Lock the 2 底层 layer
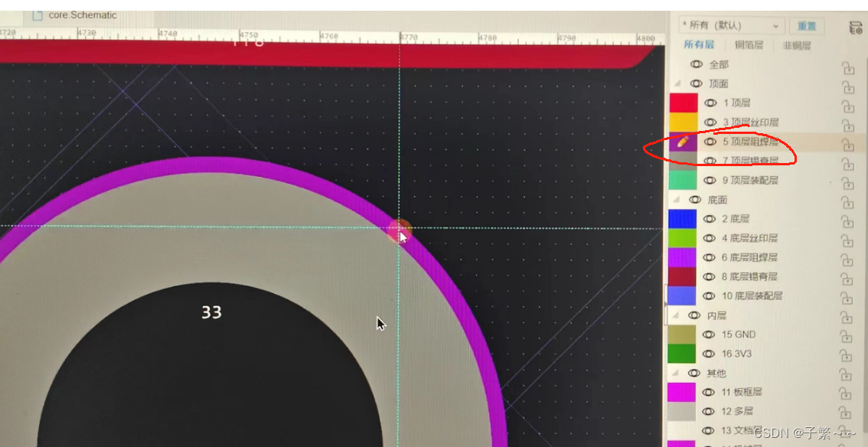The image size is (868, 447). (847, 222)
